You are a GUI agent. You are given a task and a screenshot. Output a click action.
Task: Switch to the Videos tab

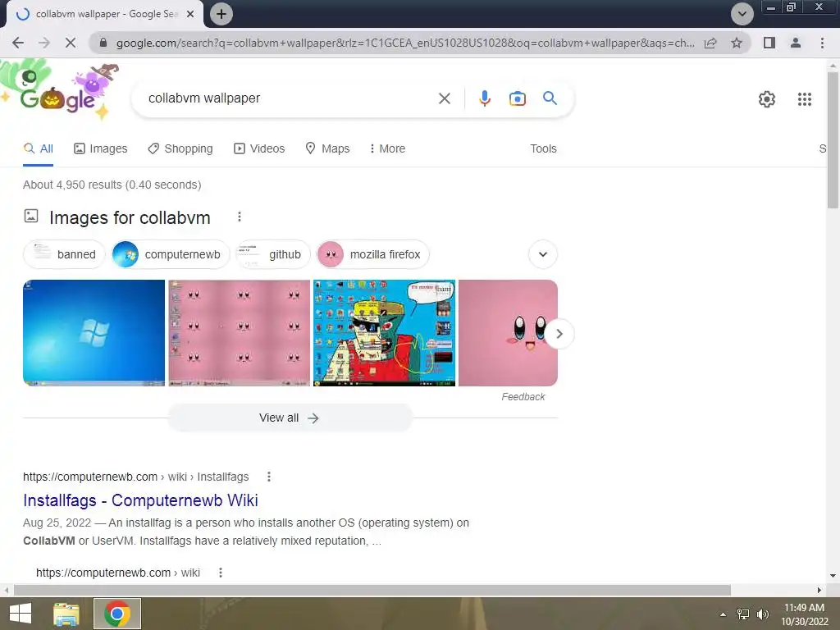pyautogui.click(x=259, y=149)
